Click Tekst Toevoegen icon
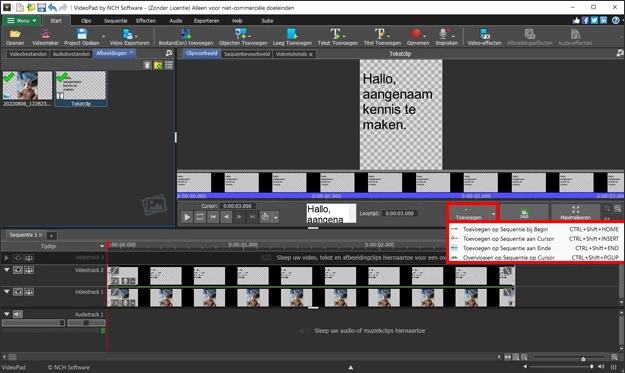The width and height of the screenshot is (625, 373). pos(337,37)
